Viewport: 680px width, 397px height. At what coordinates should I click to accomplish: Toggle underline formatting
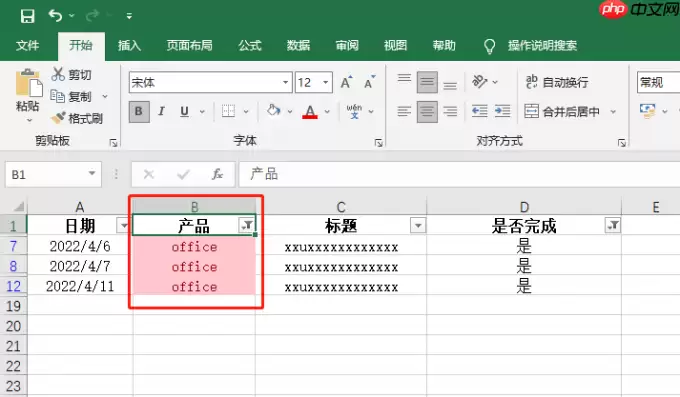184,112
